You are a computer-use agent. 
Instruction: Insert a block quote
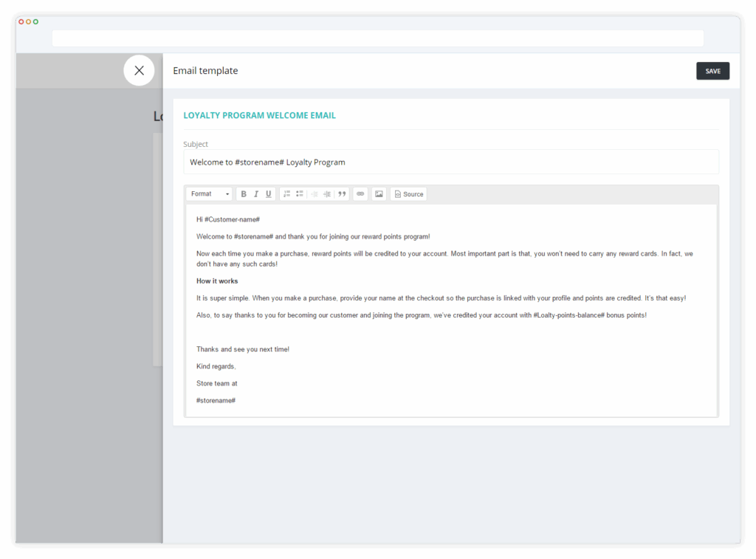[x=342, y=194]
